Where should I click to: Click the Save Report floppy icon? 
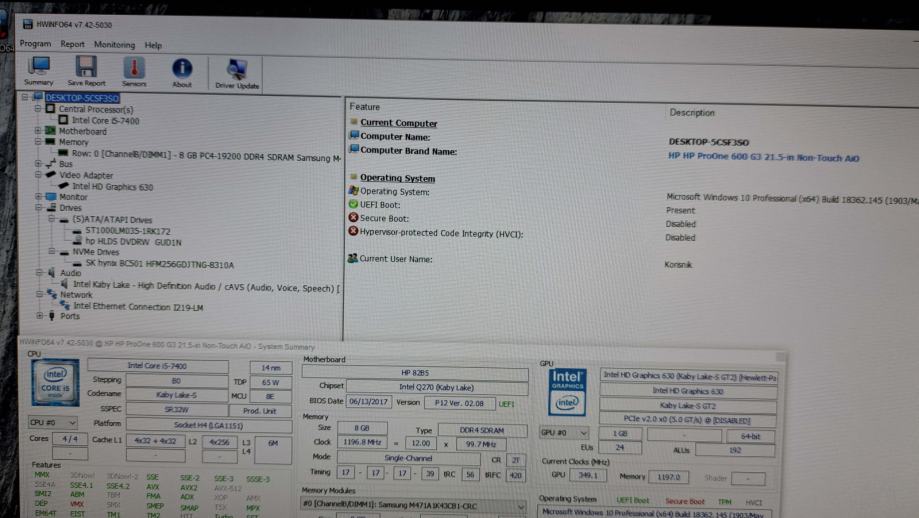point(86,72)
